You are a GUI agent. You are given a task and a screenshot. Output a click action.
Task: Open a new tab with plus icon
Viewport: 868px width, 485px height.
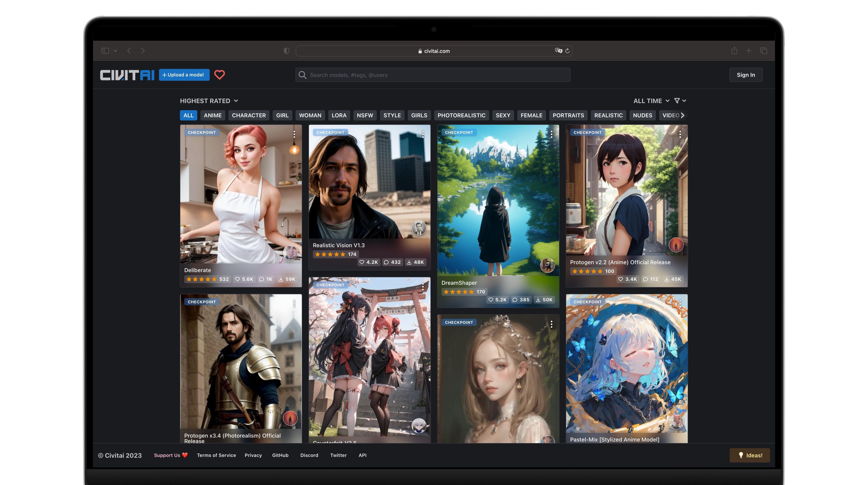[749, 51]
